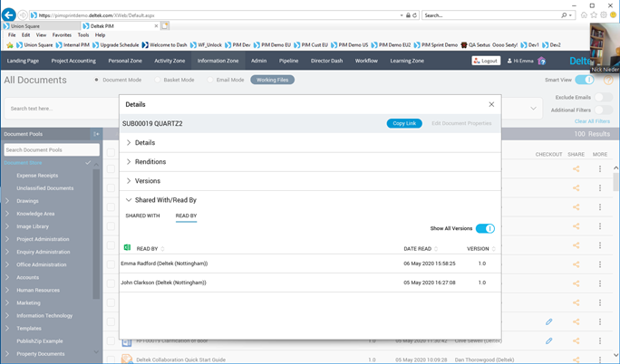Toggle Smart View switch

585,80
